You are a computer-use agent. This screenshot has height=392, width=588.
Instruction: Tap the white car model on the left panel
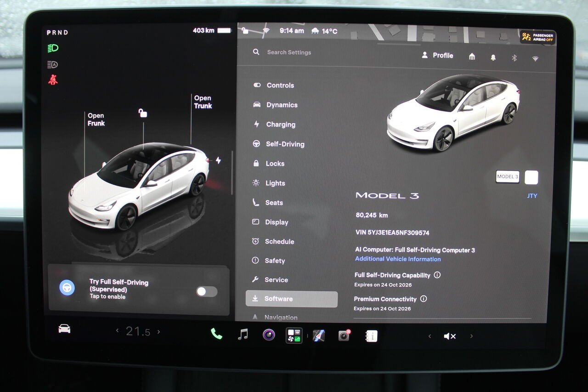pyautogui.click(x=139, y=186)
